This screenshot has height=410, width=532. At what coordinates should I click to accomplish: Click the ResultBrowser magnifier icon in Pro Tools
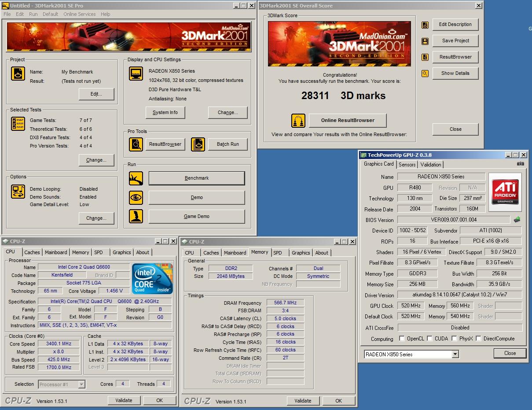tap(136, 144)
